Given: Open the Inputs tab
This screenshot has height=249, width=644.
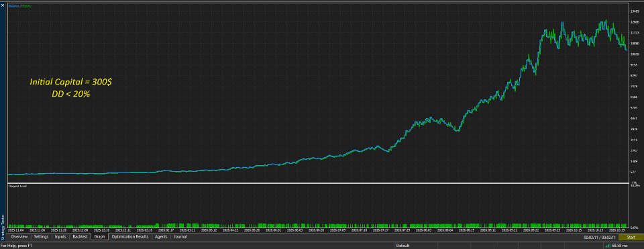Looking at the screenshot, I should [x=60, y=237].
